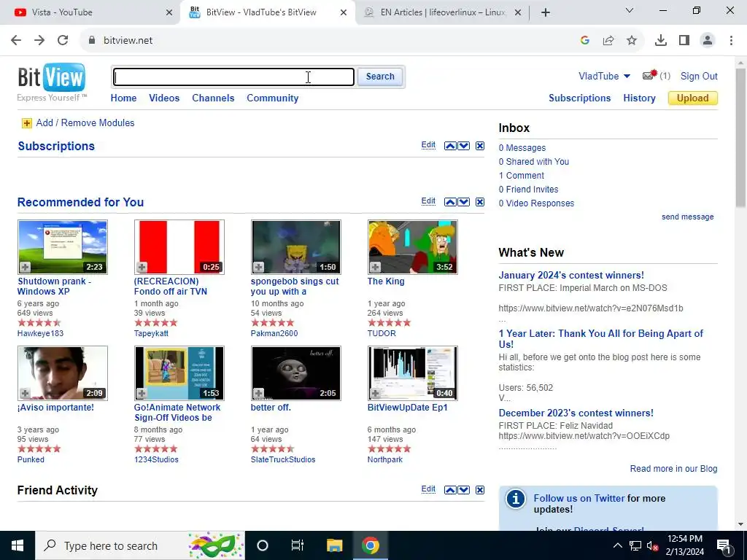Move the Subscriptions module down
This screenshot has height=560, width=747.
(463, 146)
